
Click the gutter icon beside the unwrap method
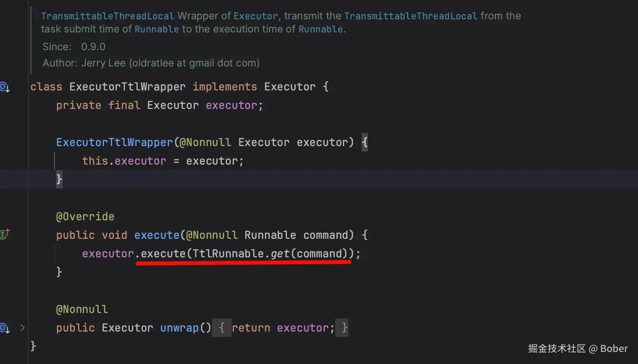click(5, 328)
